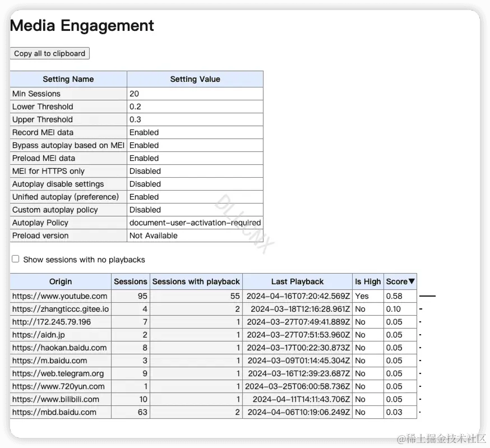Click the Setting Name column header
This screenshot has height=448, width=490.
68,79
